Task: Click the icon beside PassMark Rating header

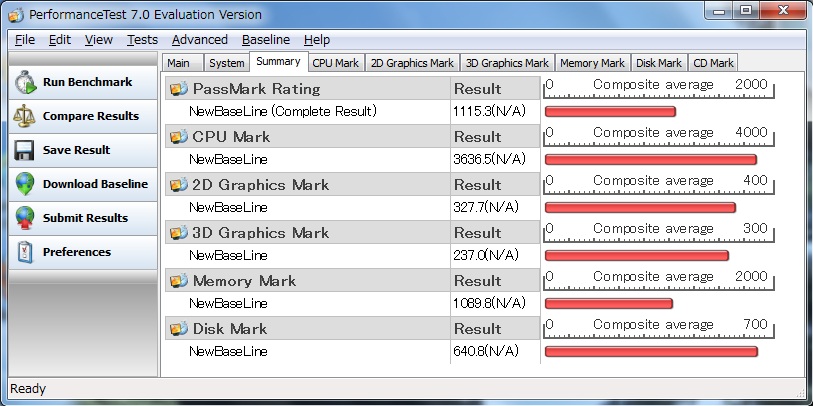Action: [x=179, y=89]
